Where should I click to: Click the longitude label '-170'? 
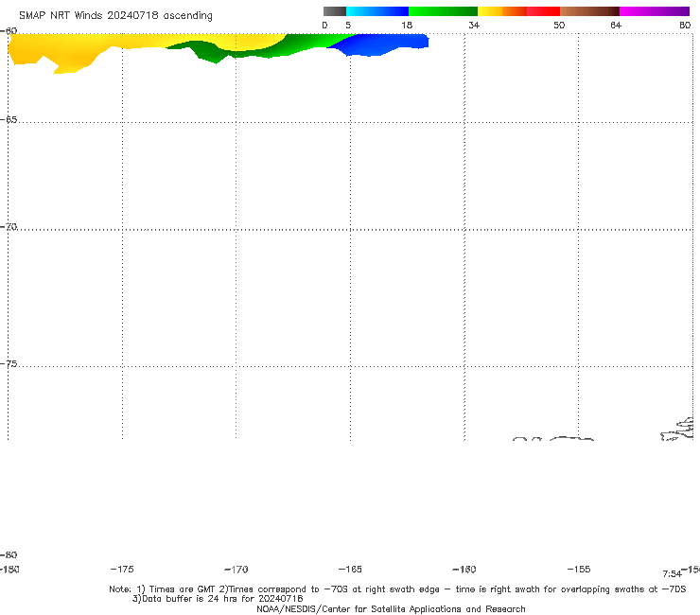point(236,569)
